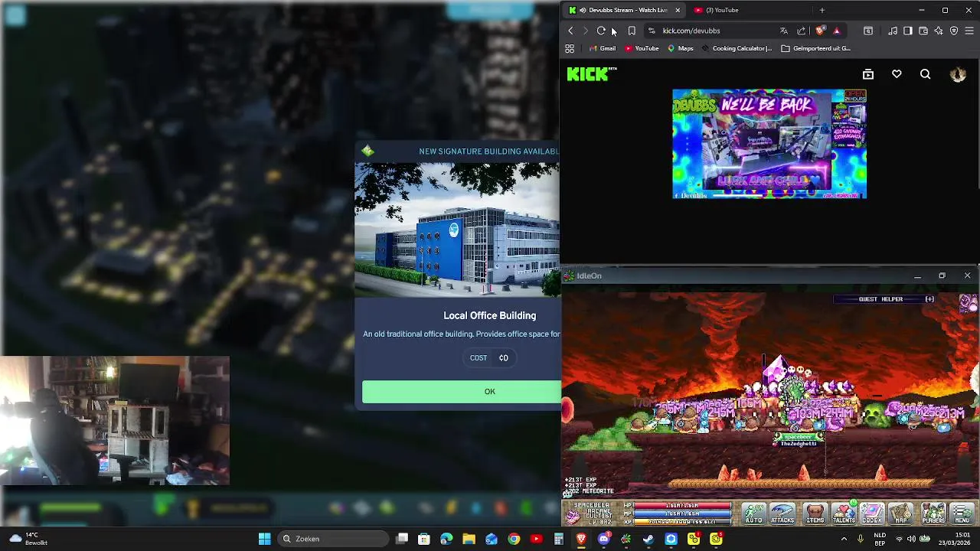Open the weather widget showing 14°C
The width and height of the screenshot is (980, 551).
[27, 539]
